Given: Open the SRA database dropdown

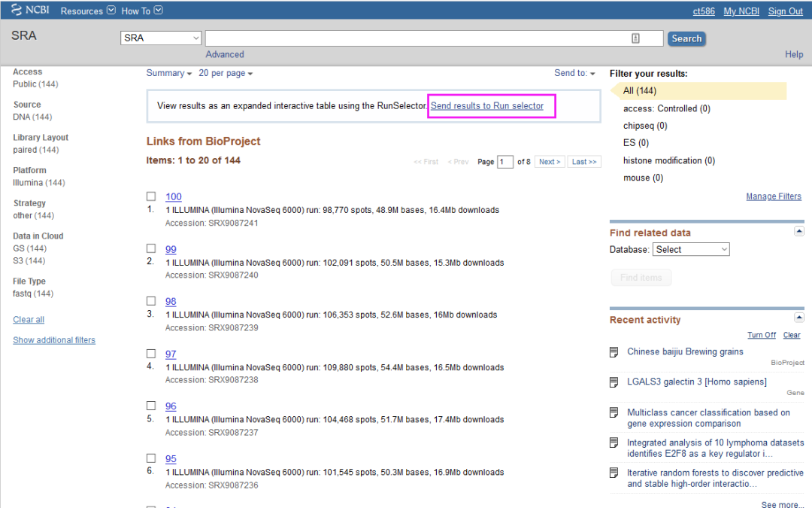Looking at the screenshot, I should pyautogui.click(x=161, y=38).
